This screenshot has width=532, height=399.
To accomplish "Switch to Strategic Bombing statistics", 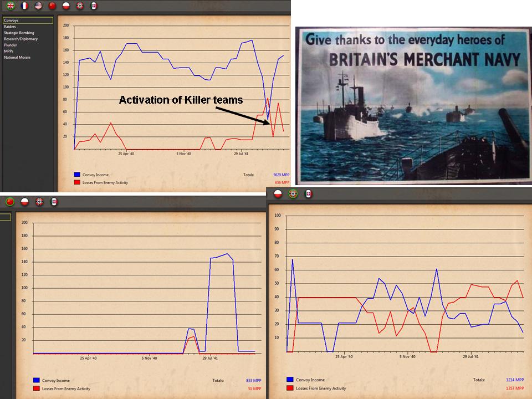I will [19, 33].
